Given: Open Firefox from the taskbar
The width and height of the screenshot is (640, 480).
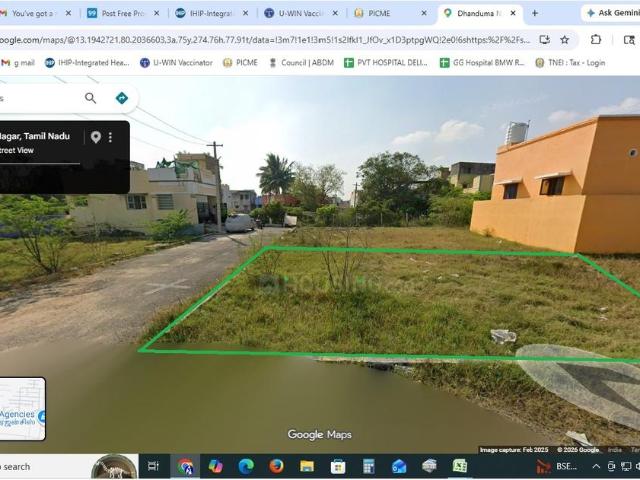Looking at the screenshot, I should pos(276,466).
